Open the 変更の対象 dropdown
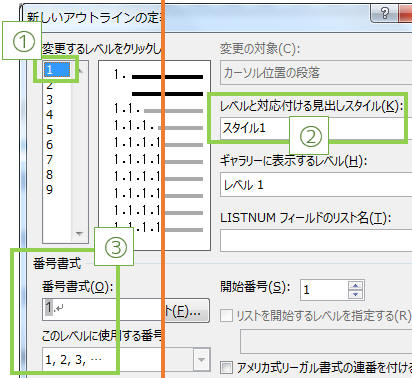 [316, 72]
